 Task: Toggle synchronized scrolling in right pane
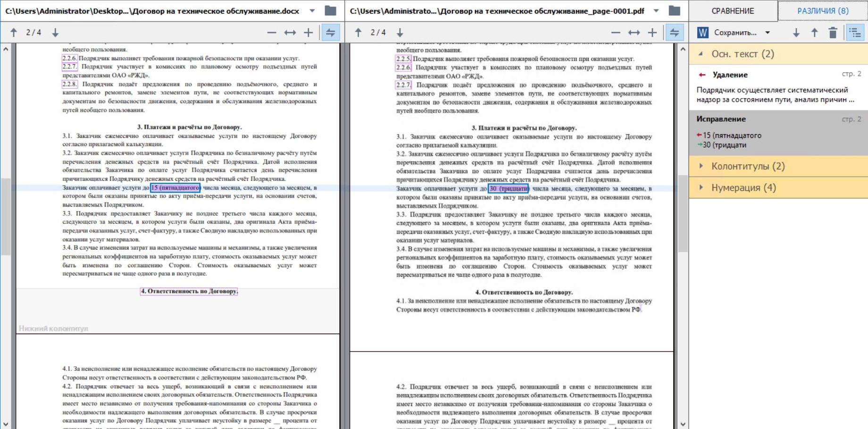[x=674, y=33]
